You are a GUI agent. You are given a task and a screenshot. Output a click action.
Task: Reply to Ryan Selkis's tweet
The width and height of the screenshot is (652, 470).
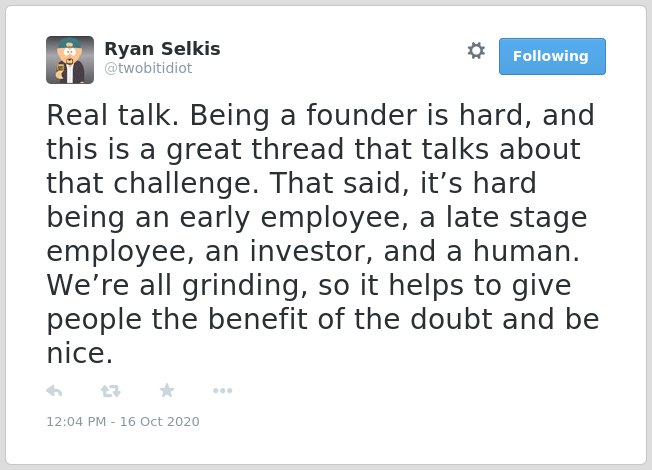click(54, 391)
